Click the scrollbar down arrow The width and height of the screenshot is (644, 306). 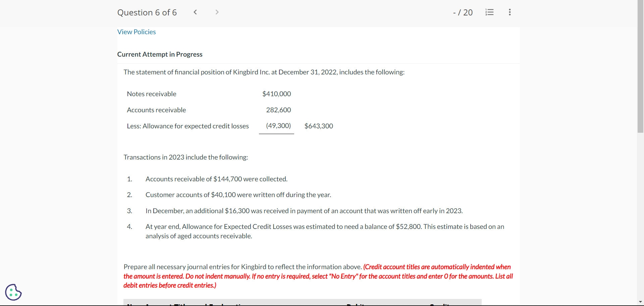641,302
